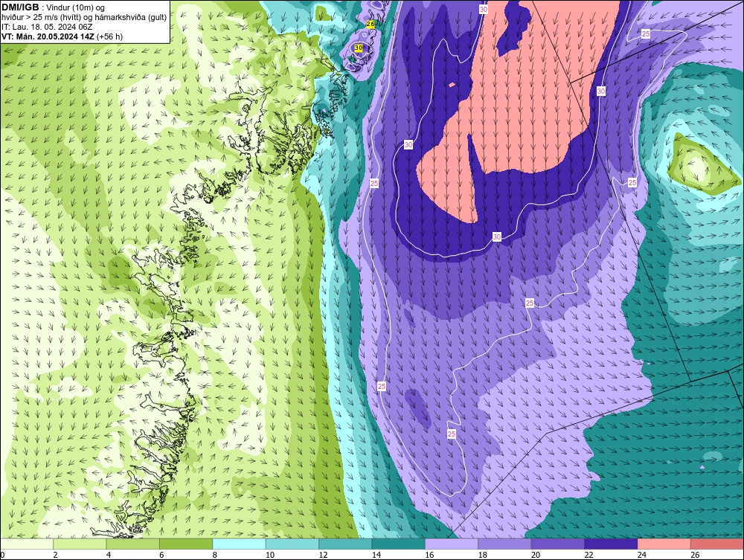Click the "(+56 h)" forecast offset text
Viewport: 744px width, 560px height.
pyautogui.click(x=109, y=36)
